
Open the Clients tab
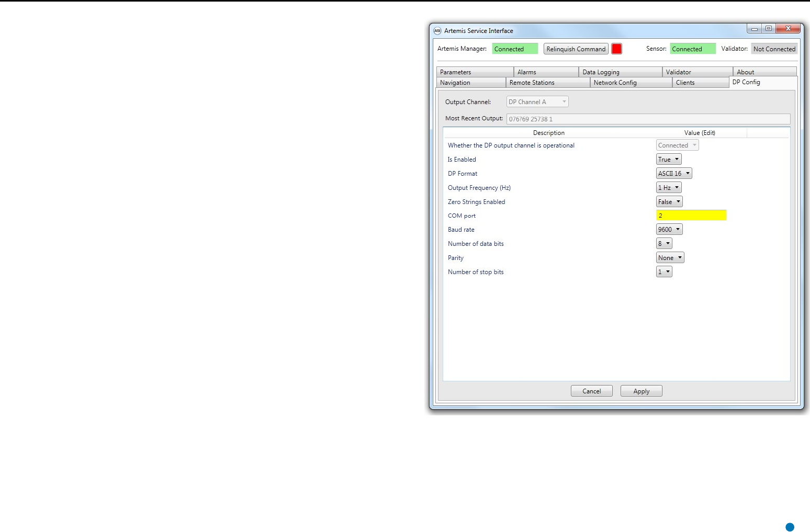701,82
